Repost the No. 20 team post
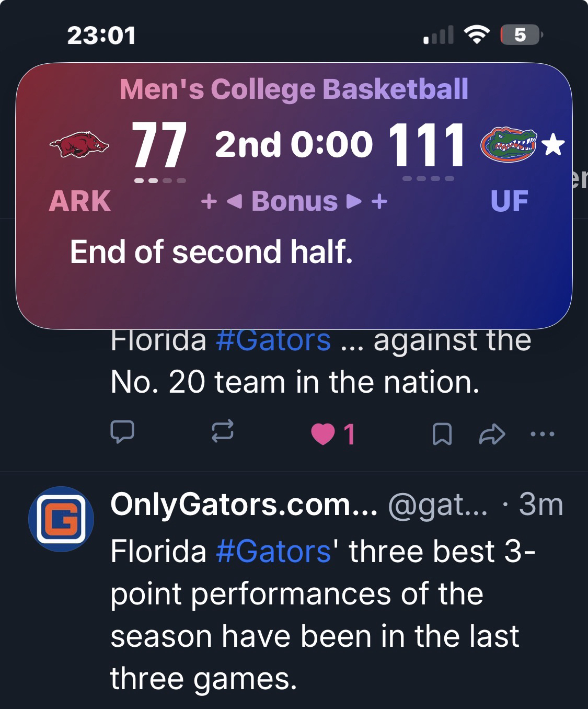This screenshot has height=709, width=588. click(222, 432)
